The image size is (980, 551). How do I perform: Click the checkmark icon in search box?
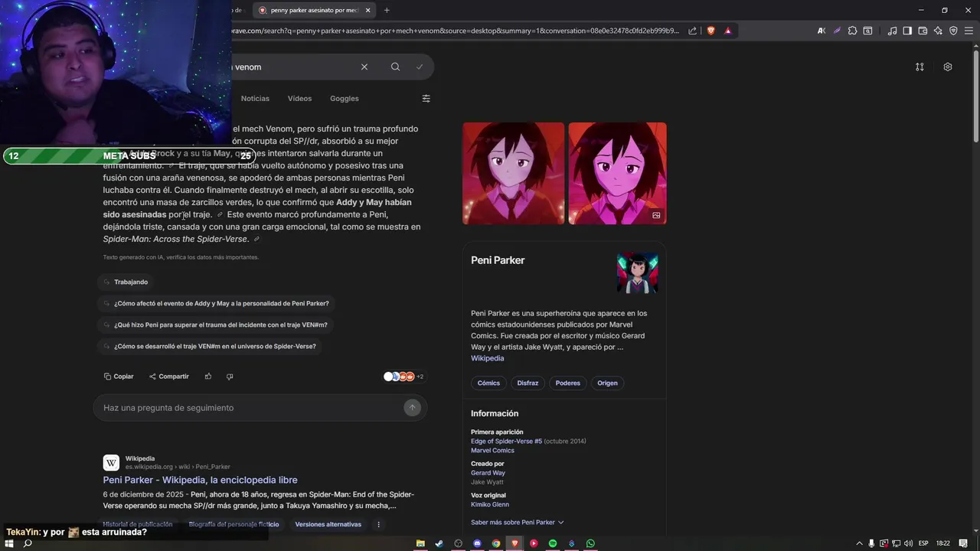tap(420, 67)
